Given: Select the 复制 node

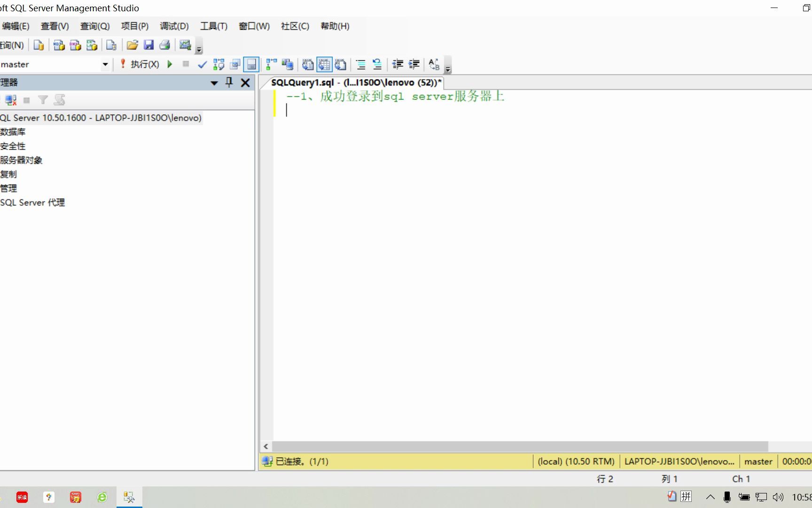Looking at the screenshot, I should click(x=8, y=175).
